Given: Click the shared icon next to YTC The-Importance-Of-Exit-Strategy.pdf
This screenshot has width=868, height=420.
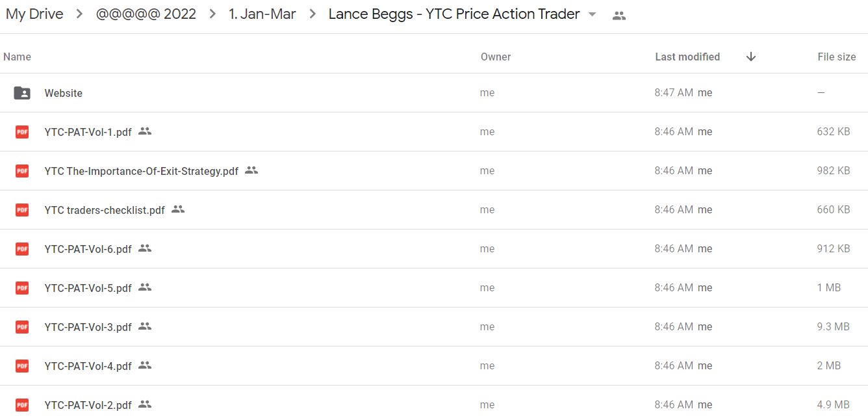Looking at the screenshot, I should (x=251, y=170).
